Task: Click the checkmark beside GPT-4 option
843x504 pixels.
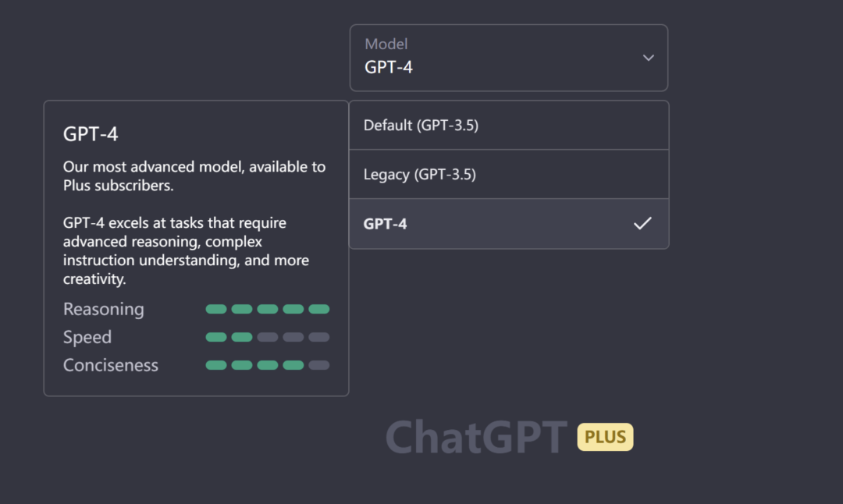Action: [642, 224]
